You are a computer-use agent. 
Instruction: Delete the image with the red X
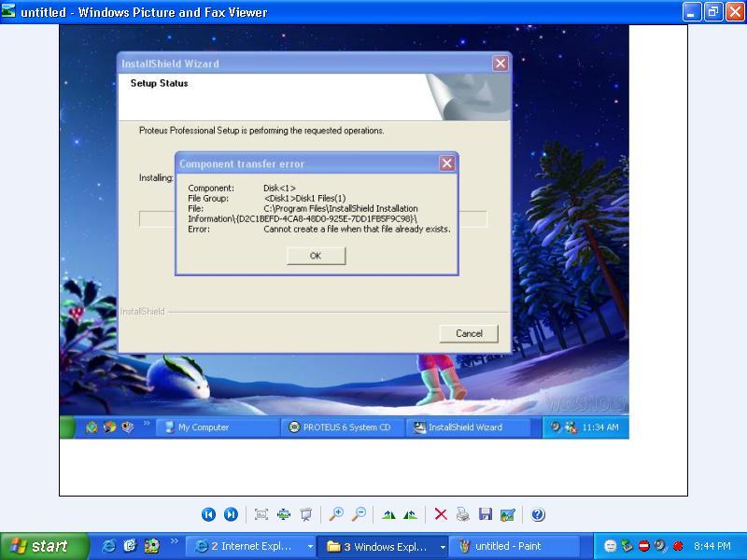click(441, 514)
